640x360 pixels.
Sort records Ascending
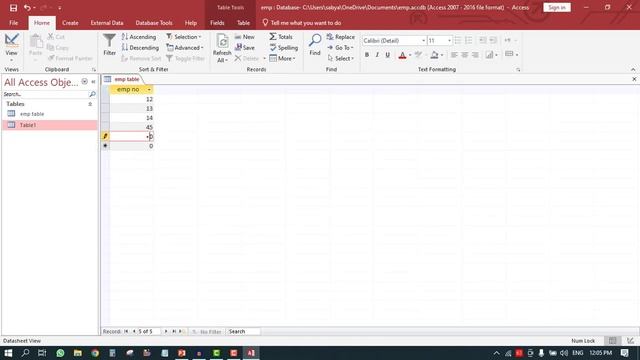[x=139, y=37]
